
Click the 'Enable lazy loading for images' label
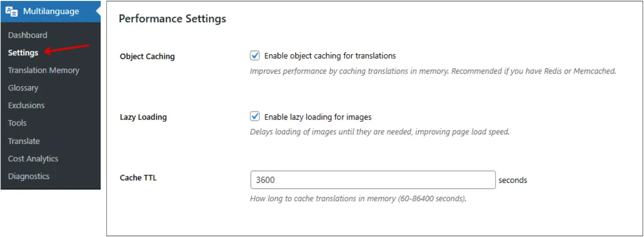click(317, 117)
